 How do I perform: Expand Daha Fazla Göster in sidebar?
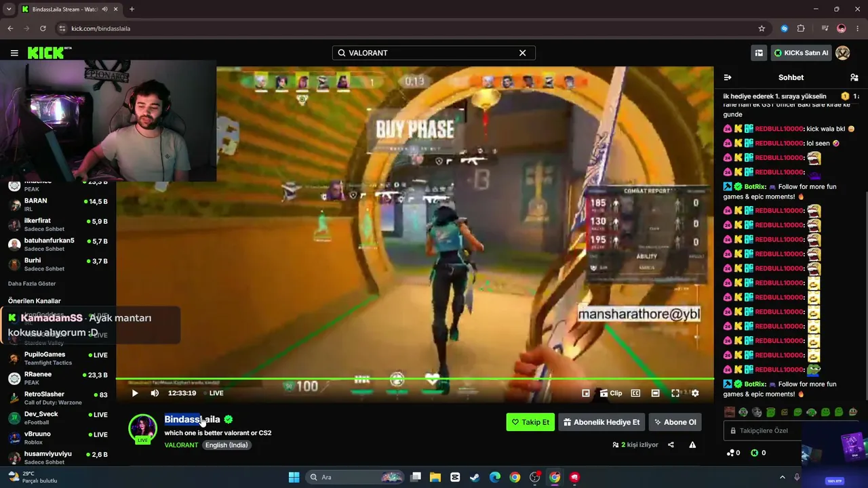tap(32, 284)
